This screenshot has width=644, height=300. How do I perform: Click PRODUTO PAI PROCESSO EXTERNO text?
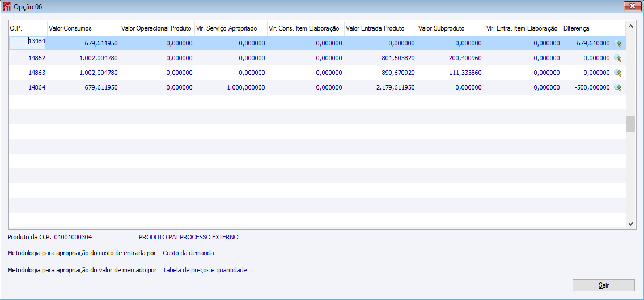(189, 237)
